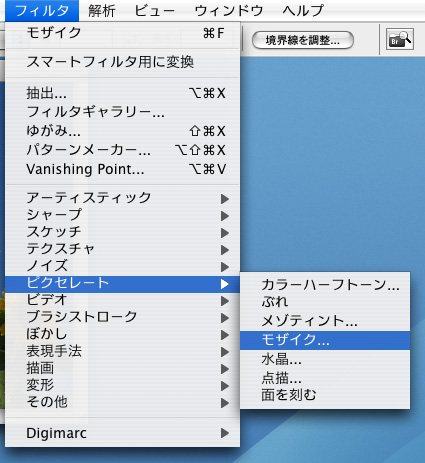Select 水晶... filter option
This screenshot has width=425, height=463.
[x=325, y=360]
